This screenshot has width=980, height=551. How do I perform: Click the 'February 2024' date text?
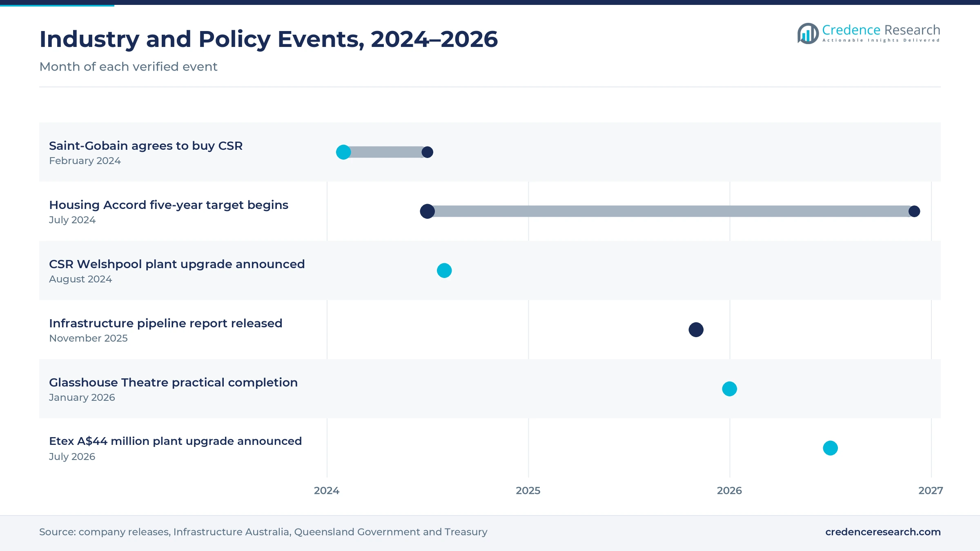(x=85, y=161)
